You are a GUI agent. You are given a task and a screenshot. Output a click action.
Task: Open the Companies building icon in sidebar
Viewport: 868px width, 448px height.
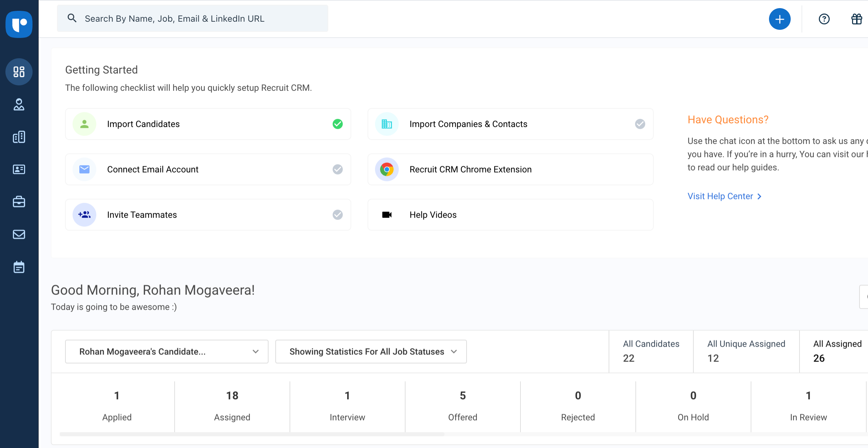click(19, 137)
